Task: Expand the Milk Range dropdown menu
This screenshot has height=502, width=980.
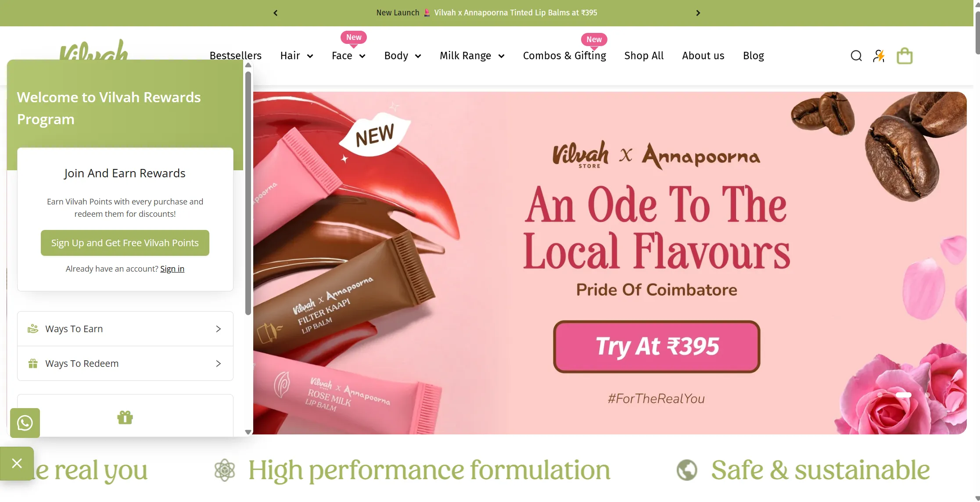Action: (472, 56)
